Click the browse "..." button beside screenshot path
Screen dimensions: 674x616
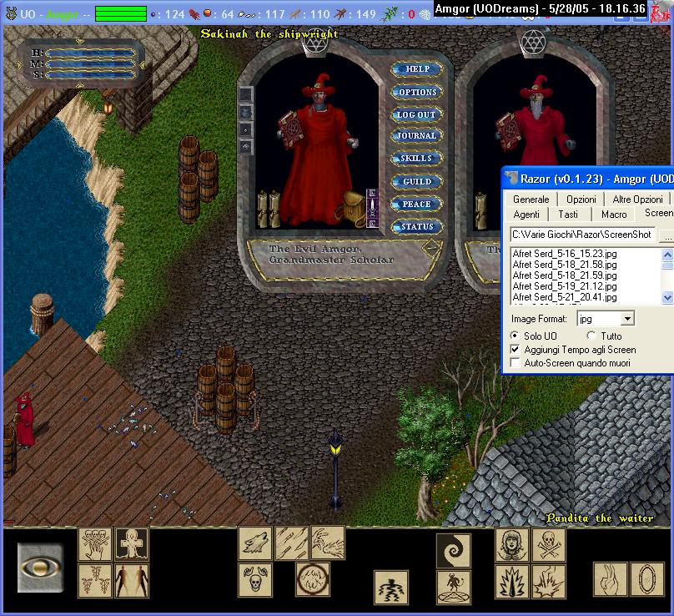point(667,235)
